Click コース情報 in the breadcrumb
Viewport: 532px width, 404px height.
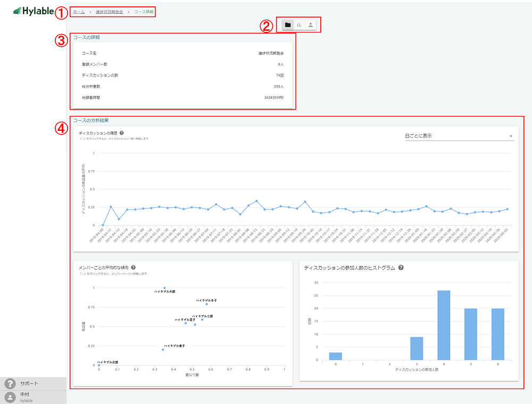click(x=144, y=12)
